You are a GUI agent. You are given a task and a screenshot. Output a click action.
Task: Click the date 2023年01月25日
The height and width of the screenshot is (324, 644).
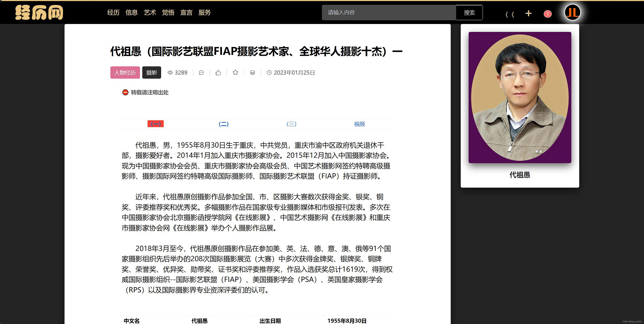[294, 73]
